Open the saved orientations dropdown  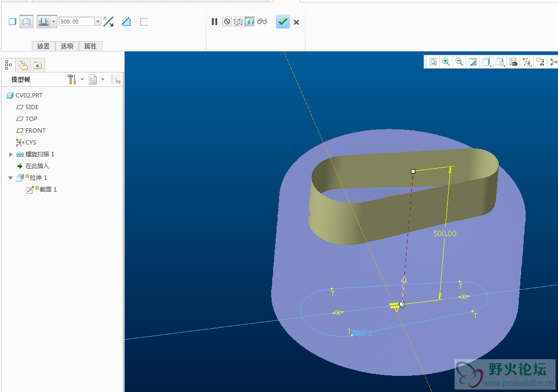click(x=500, y=62)
